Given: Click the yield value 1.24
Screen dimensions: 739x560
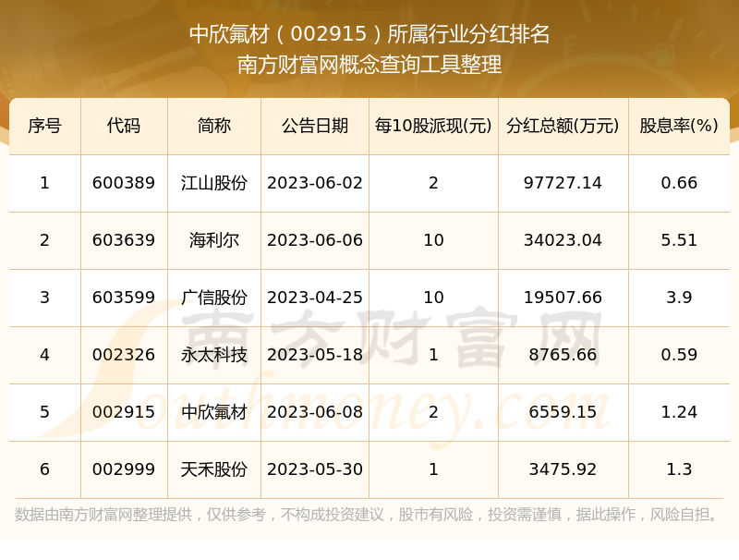Looking at the screenshot, I should pyautogui.click(x=679, y=412).
